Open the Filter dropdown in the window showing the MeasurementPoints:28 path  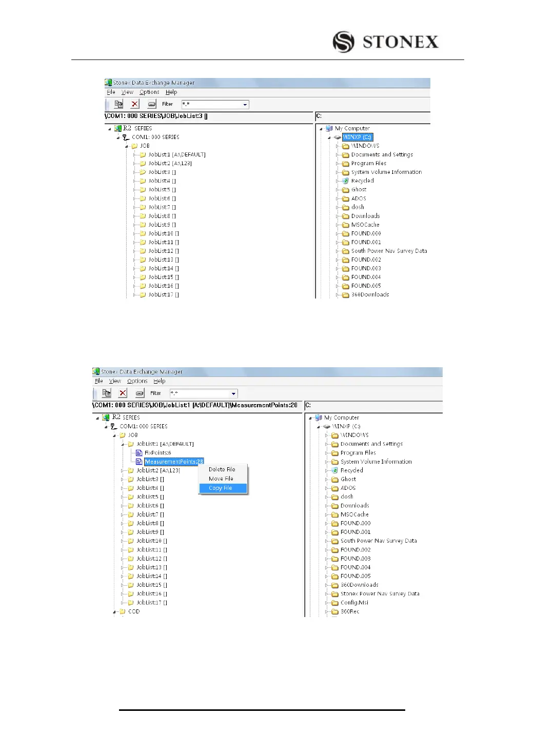click(x=233, y=394)
